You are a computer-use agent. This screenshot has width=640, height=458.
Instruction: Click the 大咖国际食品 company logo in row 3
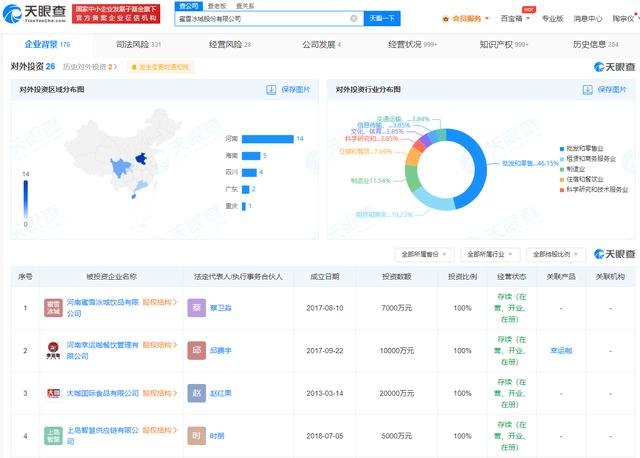point(53,393)
